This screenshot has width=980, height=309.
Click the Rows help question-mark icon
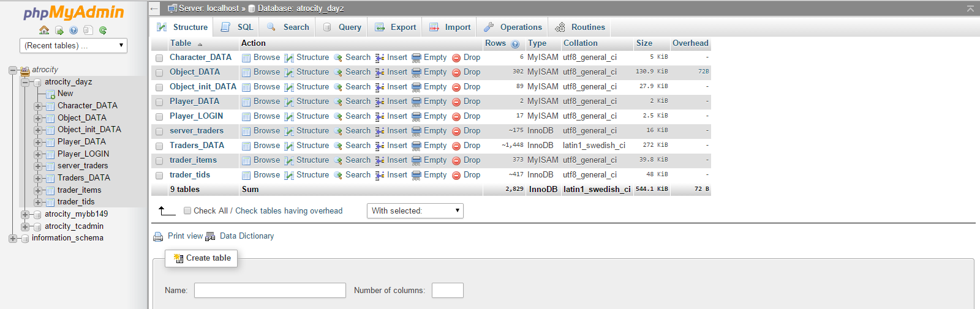(515, 44)
